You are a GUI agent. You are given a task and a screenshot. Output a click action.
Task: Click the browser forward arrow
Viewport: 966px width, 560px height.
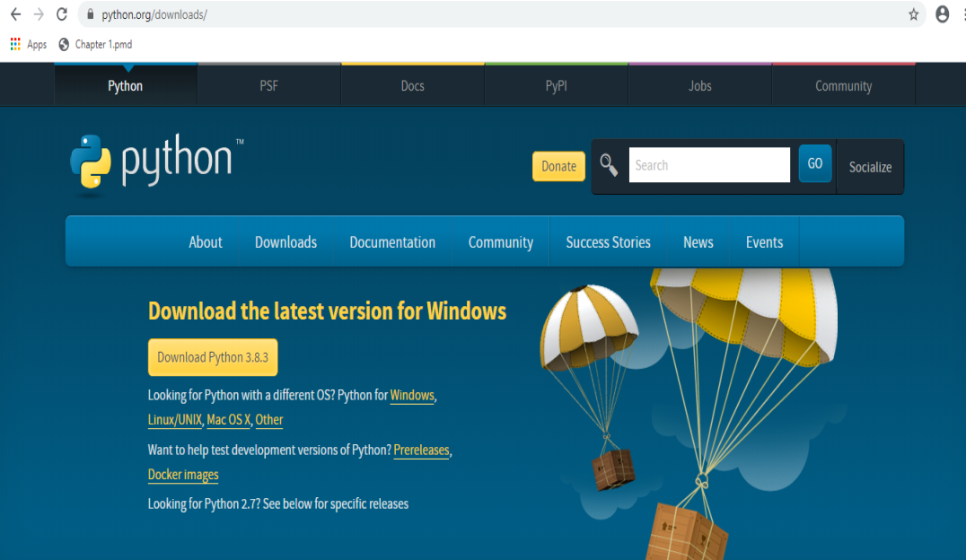click(39, 14)
